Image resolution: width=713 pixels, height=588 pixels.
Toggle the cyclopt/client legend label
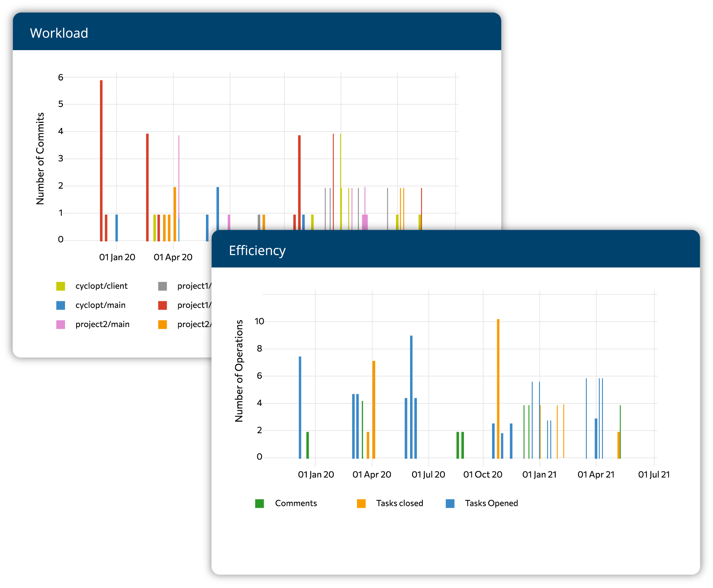pyautogui.click(x=101, y=286)
